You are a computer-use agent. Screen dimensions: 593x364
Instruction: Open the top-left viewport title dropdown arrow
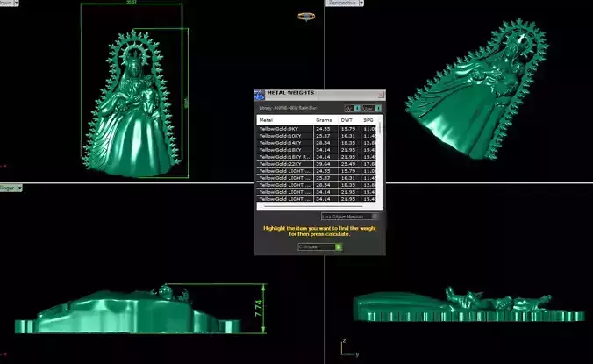click(17, 3)
